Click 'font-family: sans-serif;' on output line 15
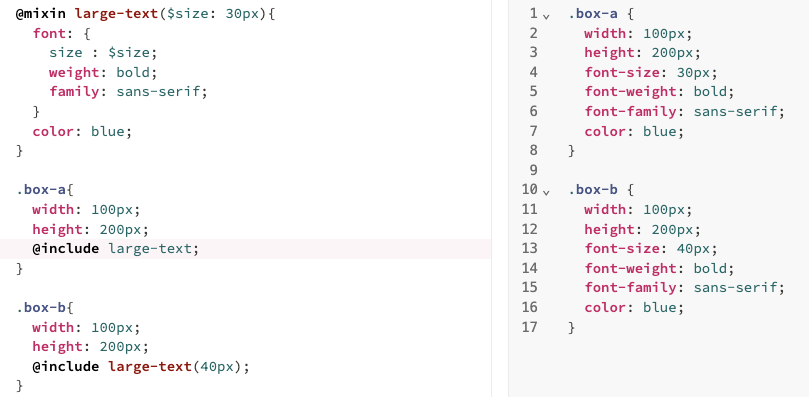Screen dimensions: 809x397 click(684, 288)
